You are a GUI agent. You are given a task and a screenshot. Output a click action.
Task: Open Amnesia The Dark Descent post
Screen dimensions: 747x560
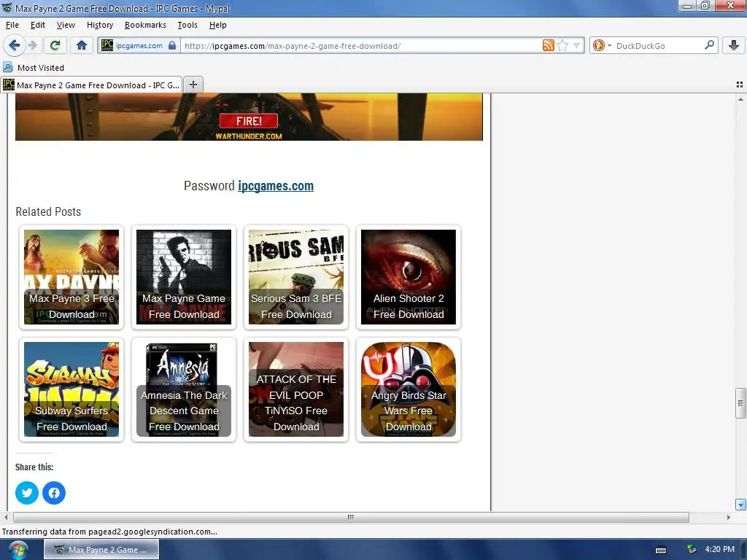tap(184, 389)
